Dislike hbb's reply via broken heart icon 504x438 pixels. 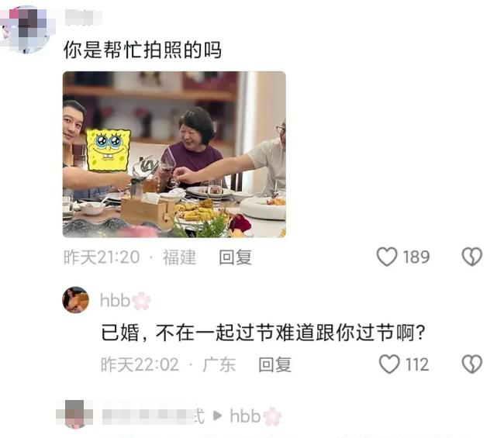[472, 364]
